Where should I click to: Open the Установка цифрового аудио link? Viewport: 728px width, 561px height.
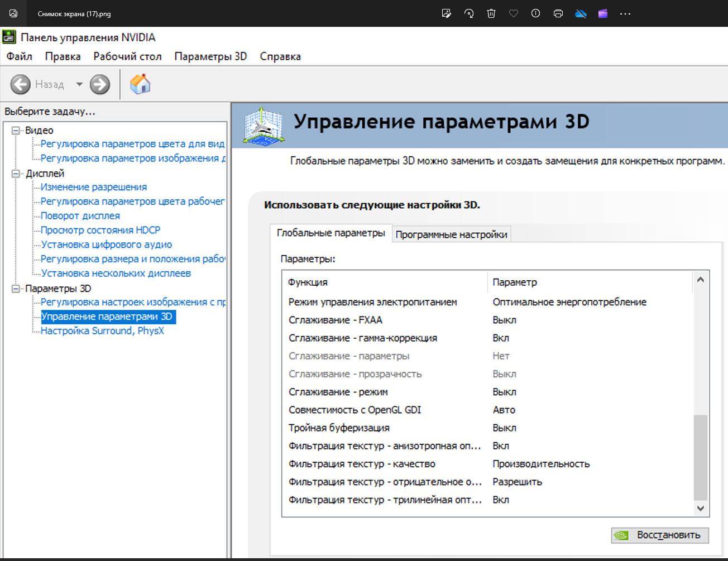107,244
